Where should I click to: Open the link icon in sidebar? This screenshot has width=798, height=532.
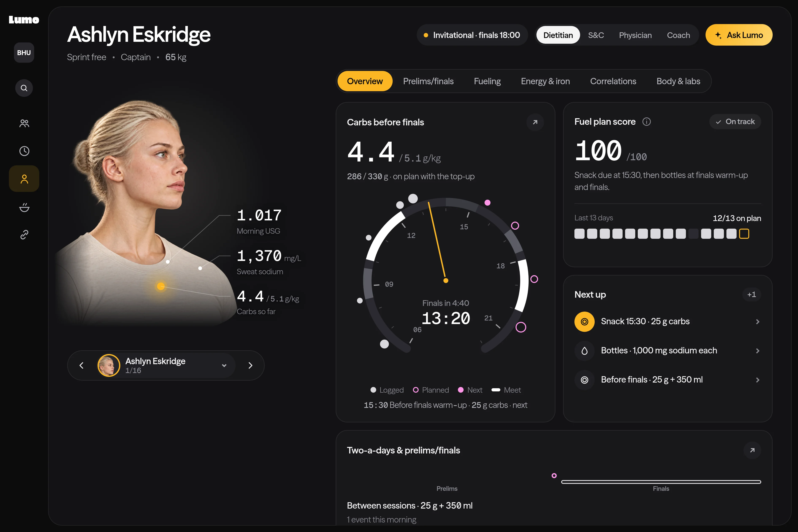pyautogui.click(x=24, y=235)
